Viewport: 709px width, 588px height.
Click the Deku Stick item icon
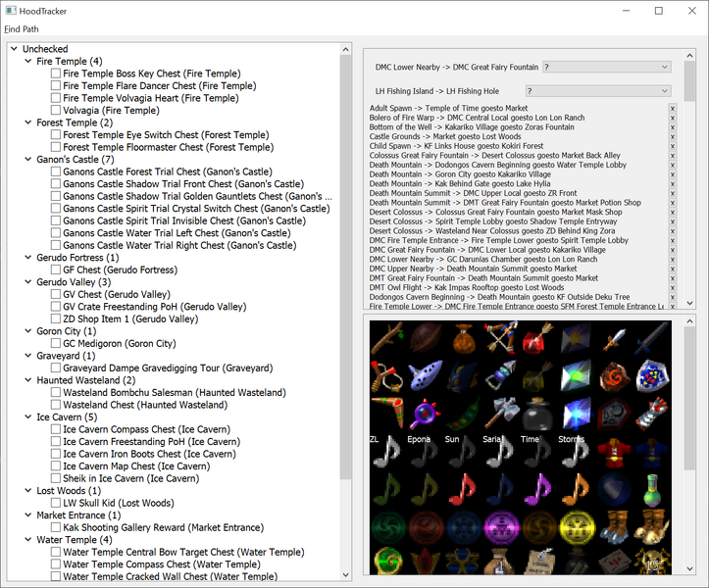(x=388, y=339)
